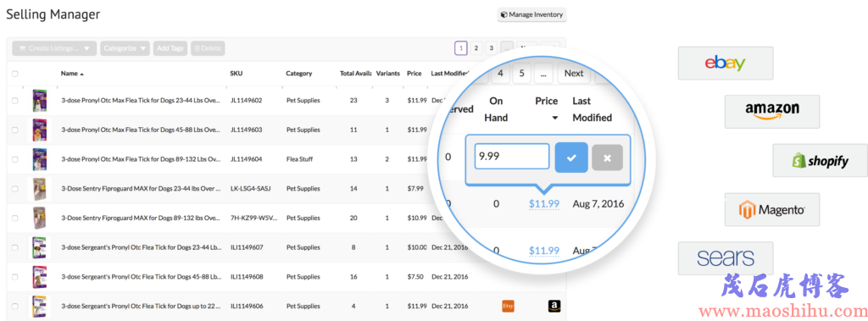Check row for SKU ILI1149607

[15, 247]
